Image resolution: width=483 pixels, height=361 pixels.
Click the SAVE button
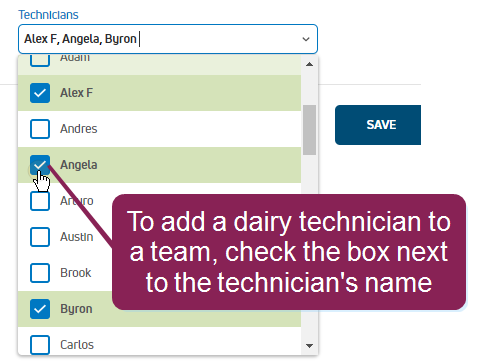(x=378, y=125)
